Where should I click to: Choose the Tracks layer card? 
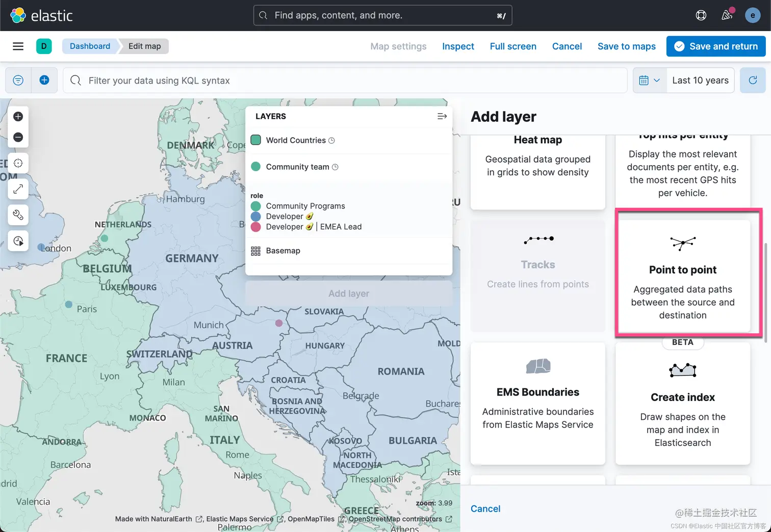click(538, 276)
